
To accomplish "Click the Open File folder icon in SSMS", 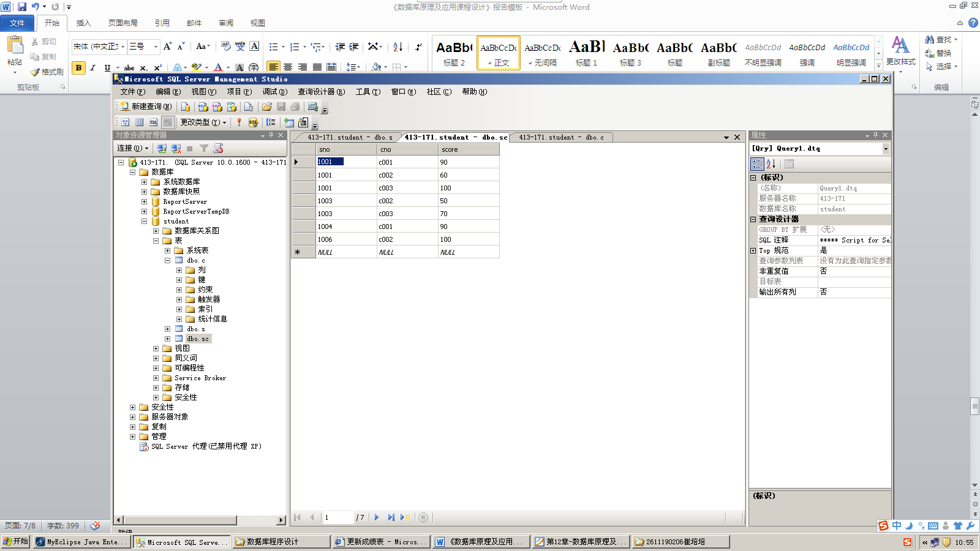I will pos(267,107).
